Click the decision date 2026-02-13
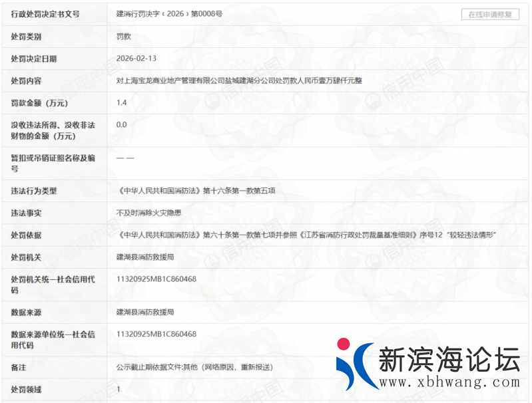 pyautogui.click(x=136, y=59)
